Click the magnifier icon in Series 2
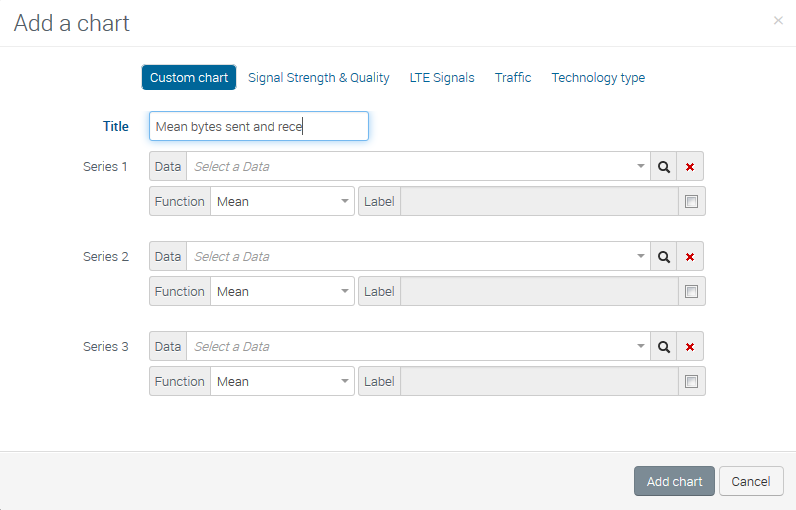The image size is (796, 510). tap(663, 257)
